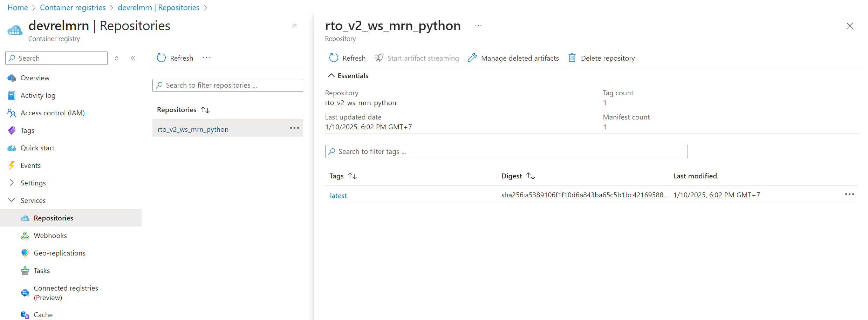868x320 pixels.
Task: Collapse the registry blade with double chevron
Action: (295, 26)
